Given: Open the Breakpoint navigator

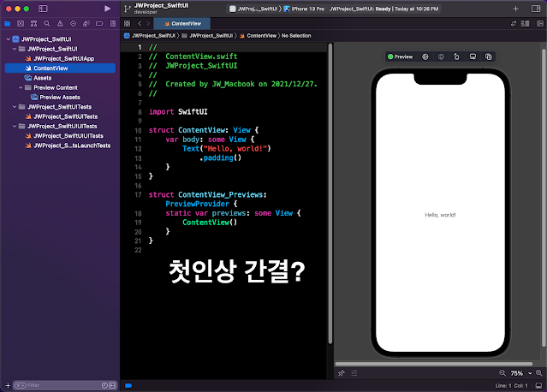Looking at the screenshot, I should (x=99, y=24).
